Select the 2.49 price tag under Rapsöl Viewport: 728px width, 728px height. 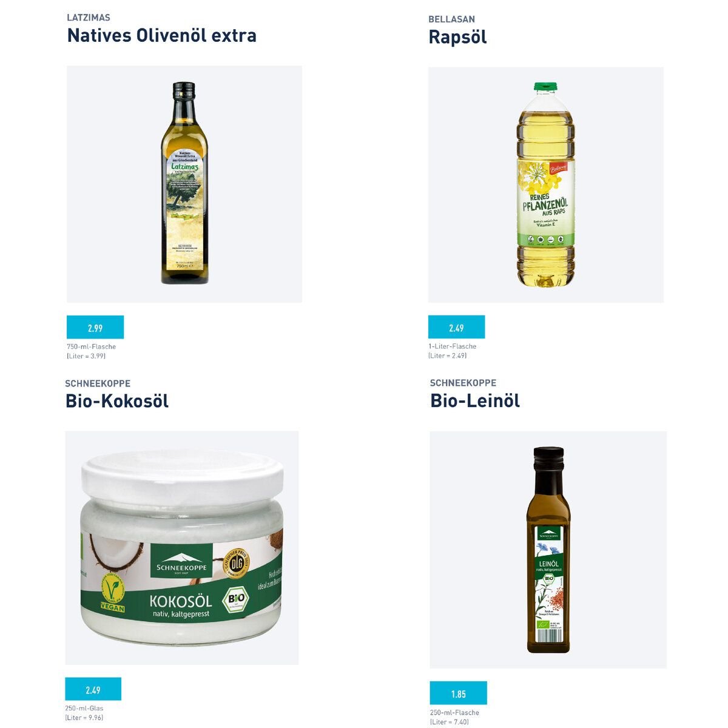click(x=456, y=328)
